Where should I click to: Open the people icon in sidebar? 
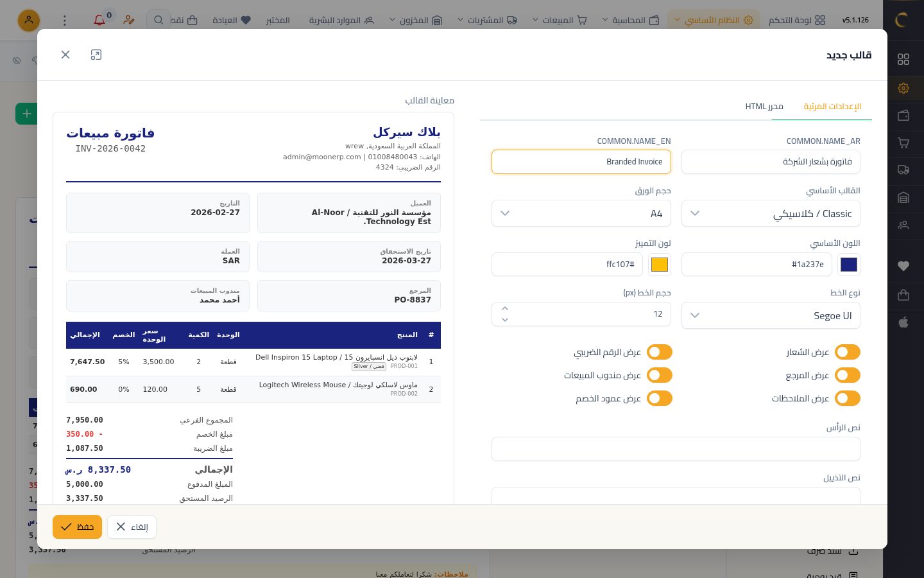pos(903,225)
